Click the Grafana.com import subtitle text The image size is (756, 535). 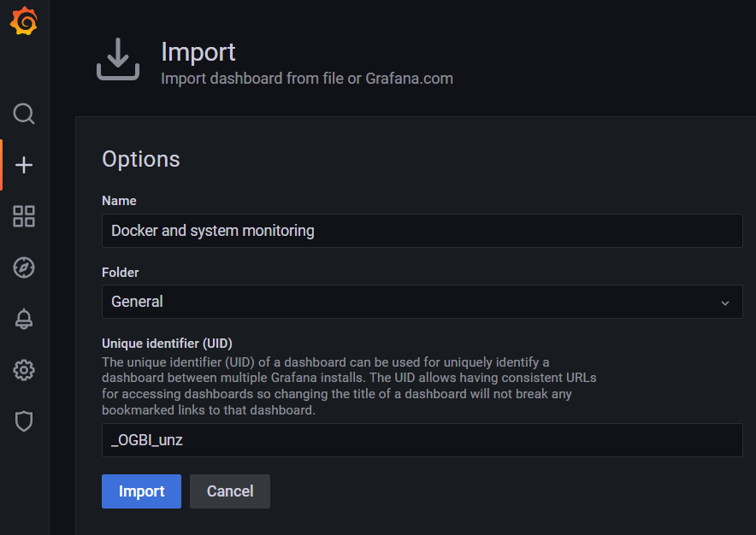[307, 79]
